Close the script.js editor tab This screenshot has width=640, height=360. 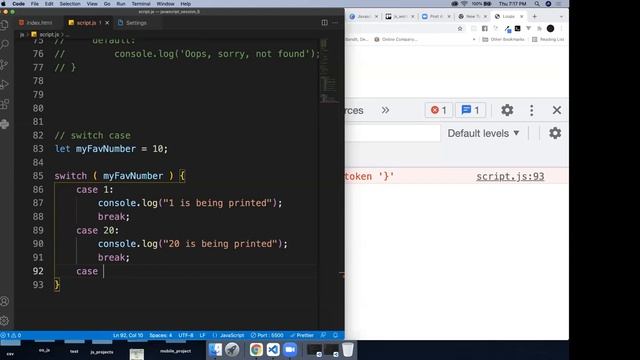coord(107,23)
